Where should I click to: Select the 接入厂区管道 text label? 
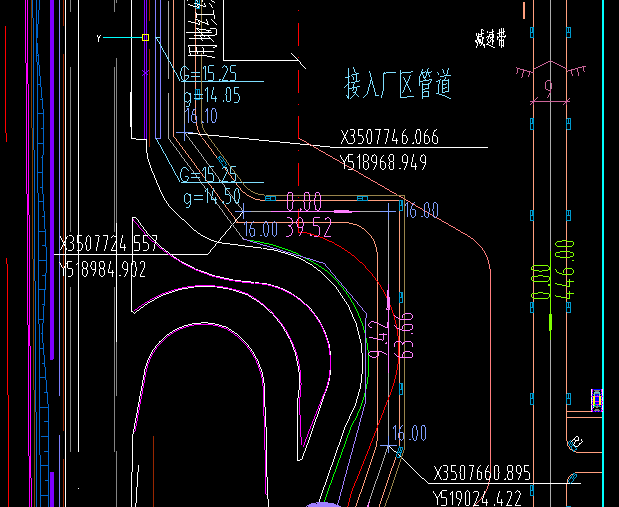tap(398, 85)
